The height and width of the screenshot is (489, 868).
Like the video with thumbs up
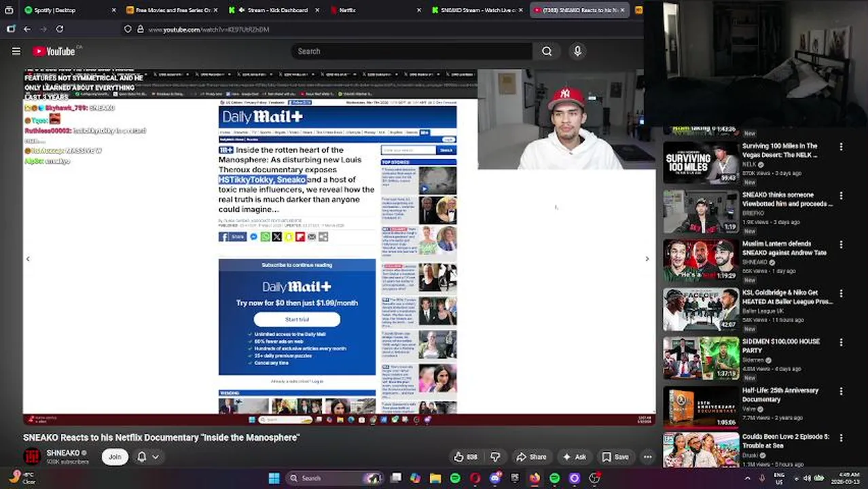[466, 457]
